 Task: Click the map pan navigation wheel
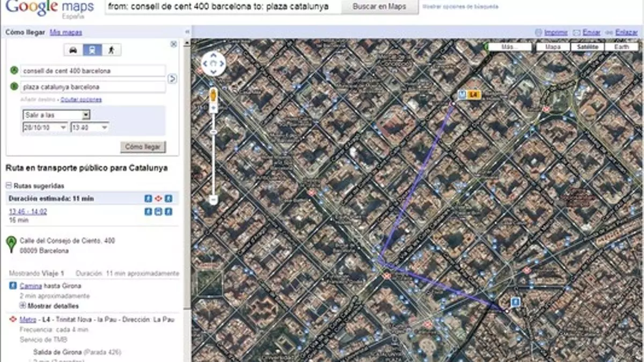click(214, 64)
